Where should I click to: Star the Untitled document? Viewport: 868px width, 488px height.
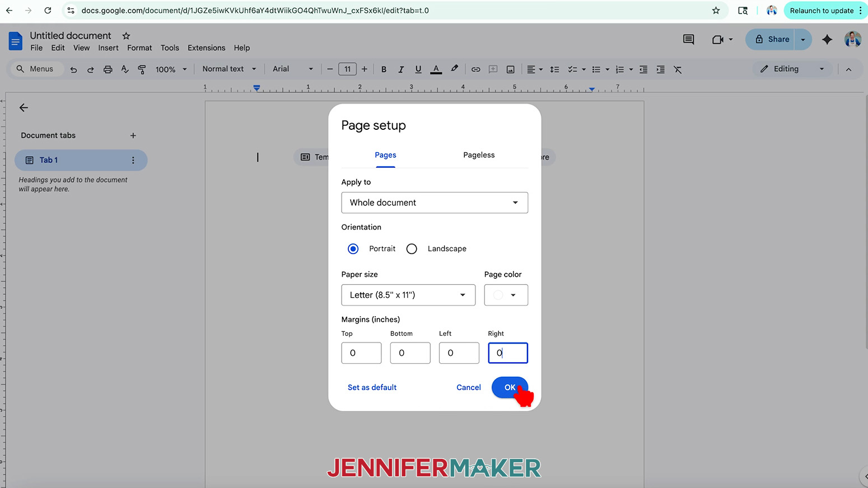pos(126,36)
